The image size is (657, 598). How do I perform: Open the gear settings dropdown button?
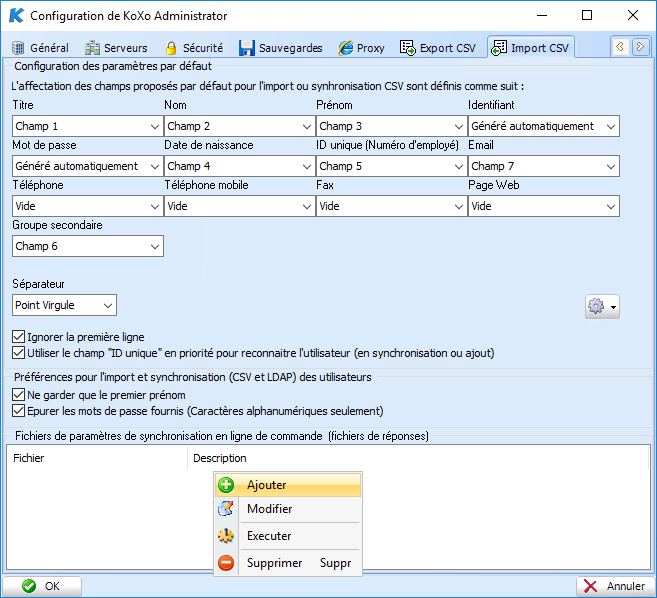[x=602, y=307]
